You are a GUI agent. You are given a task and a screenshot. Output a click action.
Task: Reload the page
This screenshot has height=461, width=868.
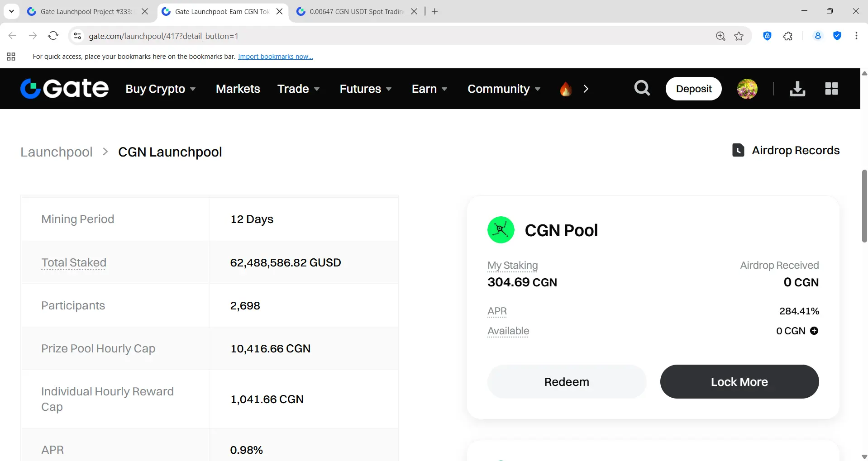(x=53, y=36)
